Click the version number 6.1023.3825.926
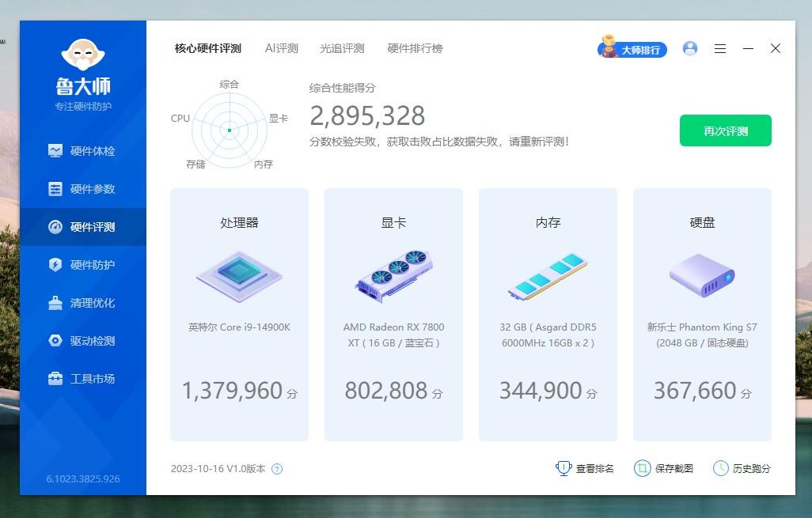 [83, 479]
